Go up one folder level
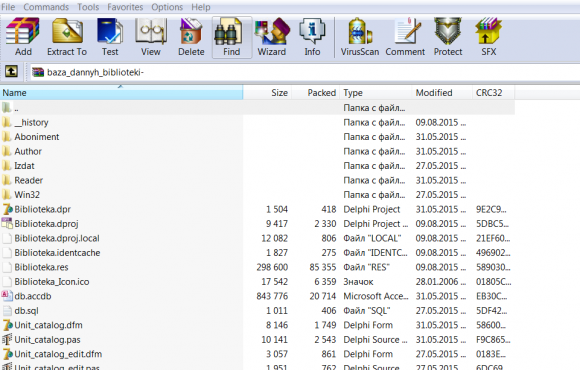The height and width of the screenshot is (370, 580). tap(11, 71)
